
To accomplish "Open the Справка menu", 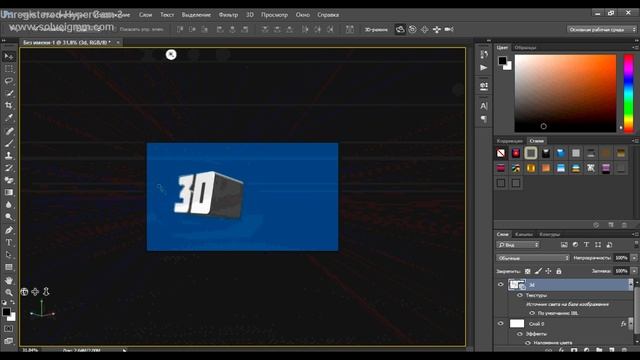I will pyautogui.click(x=328, y=15).
